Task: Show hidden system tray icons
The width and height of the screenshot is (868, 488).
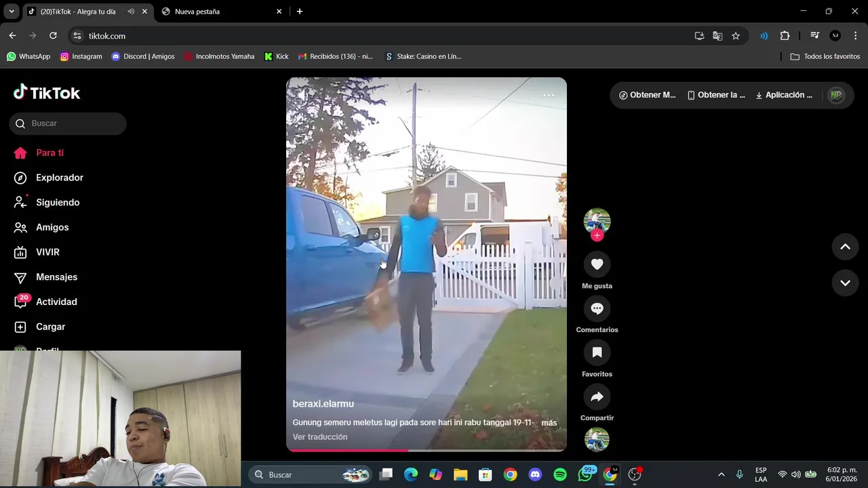Action: pyautogui.click(x=721, y=474)
